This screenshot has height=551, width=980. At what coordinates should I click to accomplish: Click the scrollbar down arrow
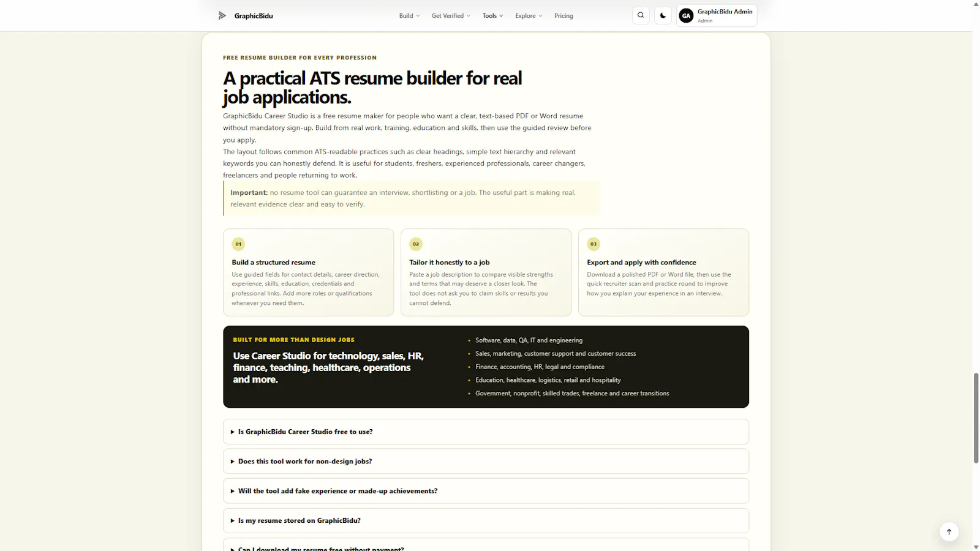(976, 547)
